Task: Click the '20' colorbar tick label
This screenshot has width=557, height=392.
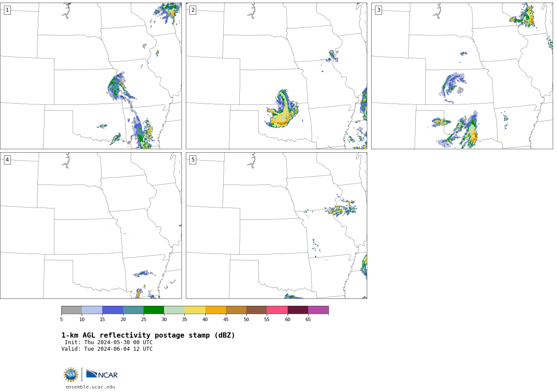Action: 123,320
